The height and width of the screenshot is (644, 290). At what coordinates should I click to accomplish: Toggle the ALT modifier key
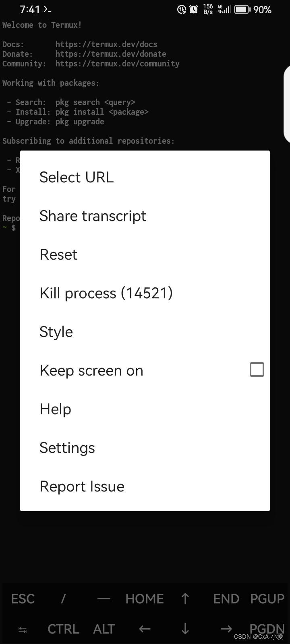click(x=104, y=629)
